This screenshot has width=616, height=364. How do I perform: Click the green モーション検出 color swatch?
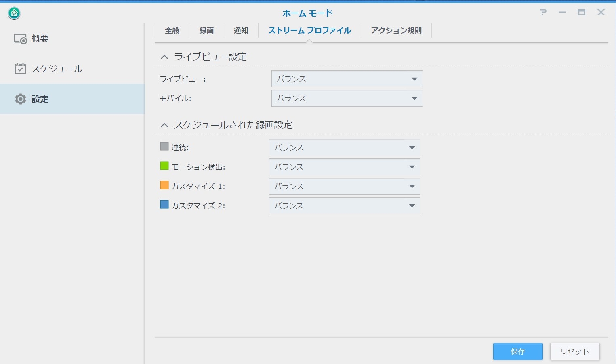pyautogui.click(x=164, y=166)
